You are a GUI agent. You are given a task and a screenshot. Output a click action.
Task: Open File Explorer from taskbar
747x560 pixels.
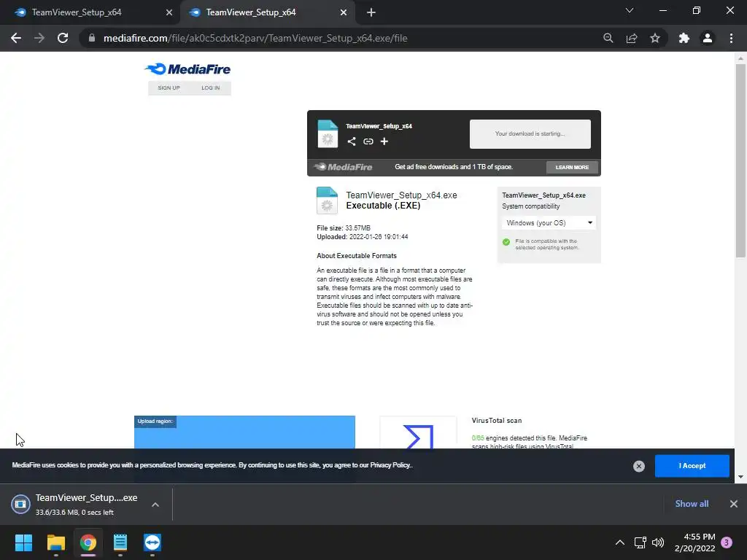click(x=55, y=542)
